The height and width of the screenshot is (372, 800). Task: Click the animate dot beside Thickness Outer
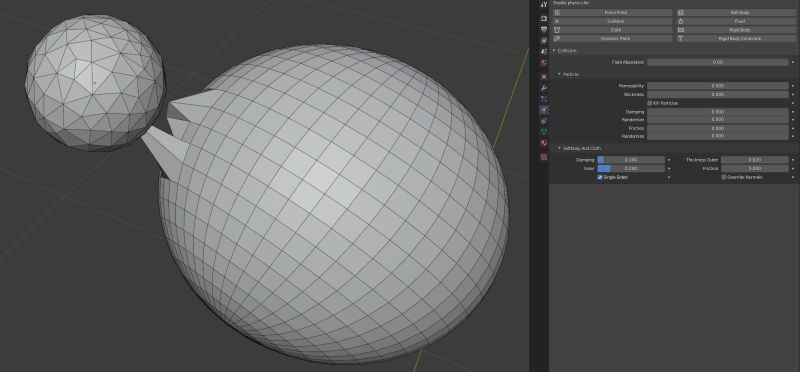(793, 160)
